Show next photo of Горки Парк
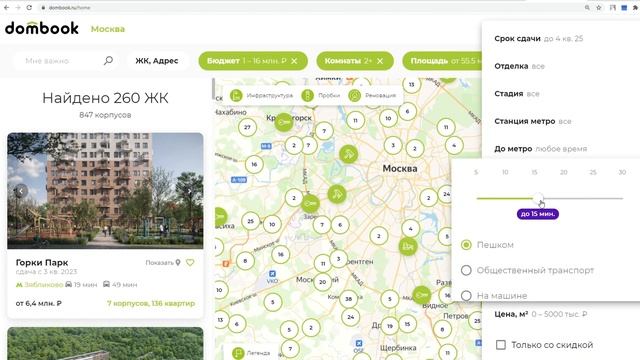The image size is (640, 360). click(189, 191)
